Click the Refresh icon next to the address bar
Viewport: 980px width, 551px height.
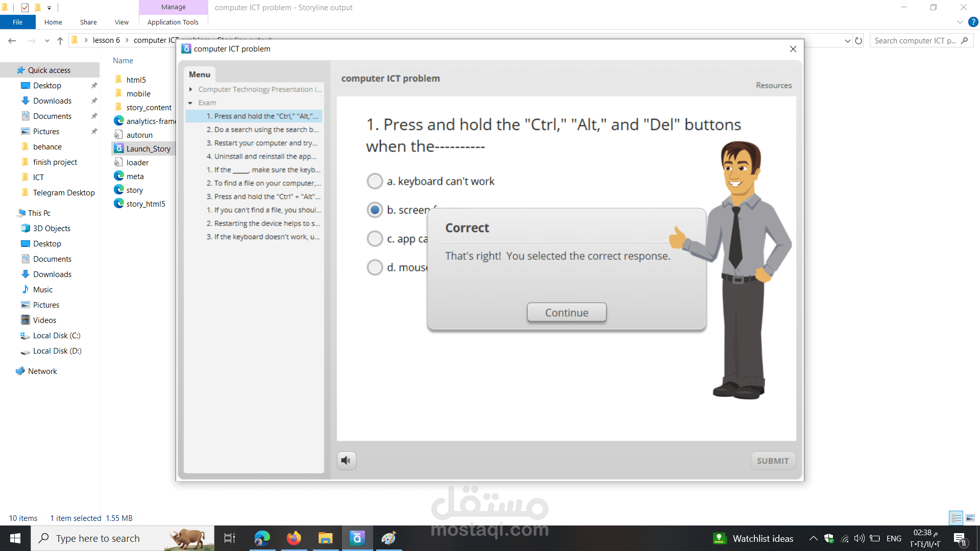859,41
